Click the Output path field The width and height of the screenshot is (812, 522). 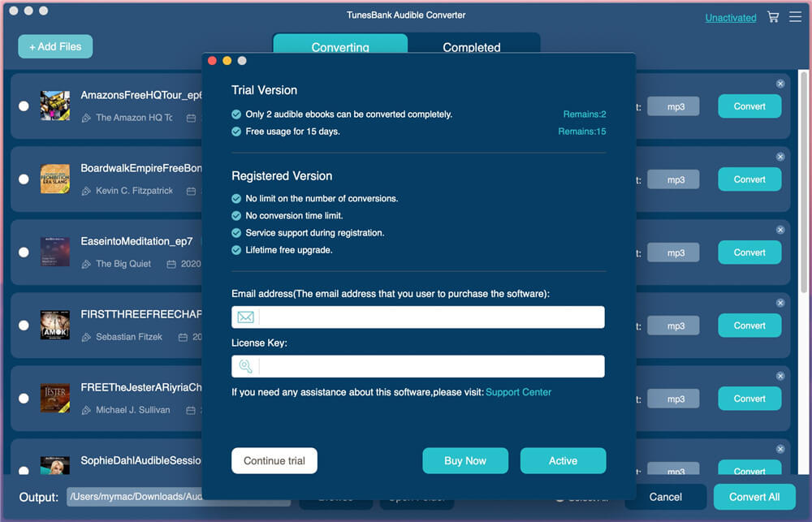[135, 497]
